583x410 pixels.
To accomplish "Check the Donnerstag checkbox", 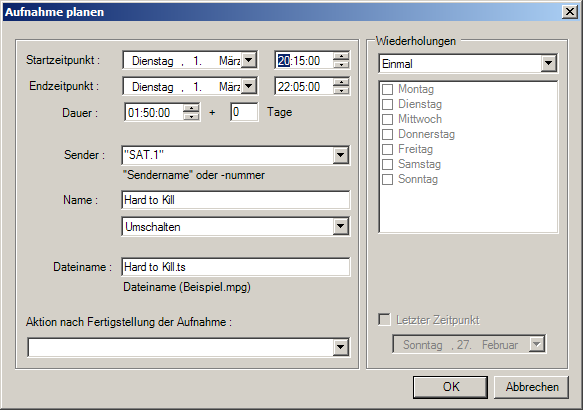I will pos(388,134).
